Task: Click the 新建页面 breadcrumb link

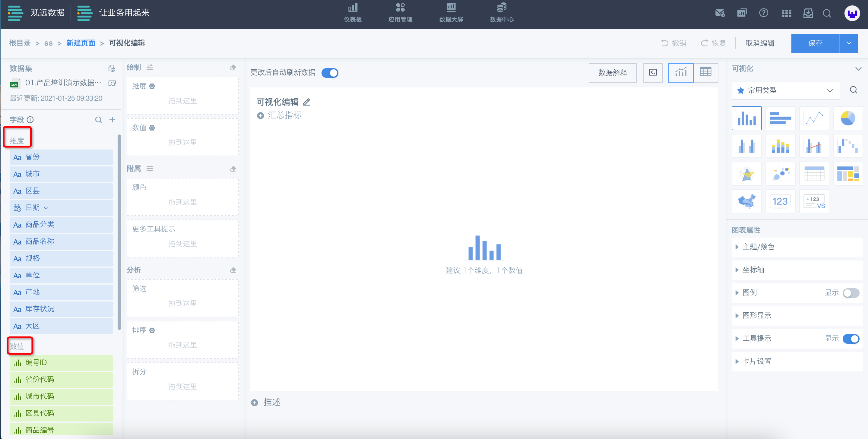Action: [x=81, y=43]
